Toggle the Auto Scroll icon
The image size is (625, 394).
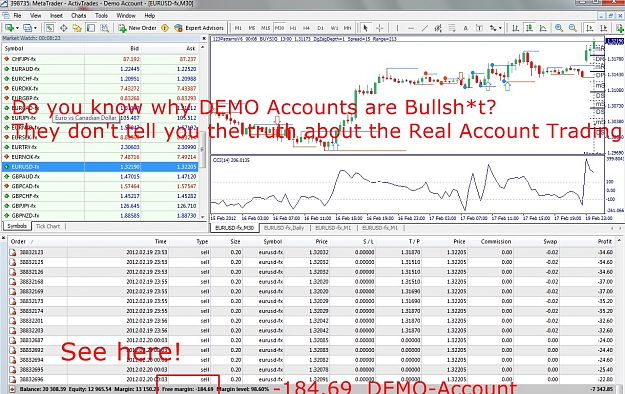(x=590, y=28)
